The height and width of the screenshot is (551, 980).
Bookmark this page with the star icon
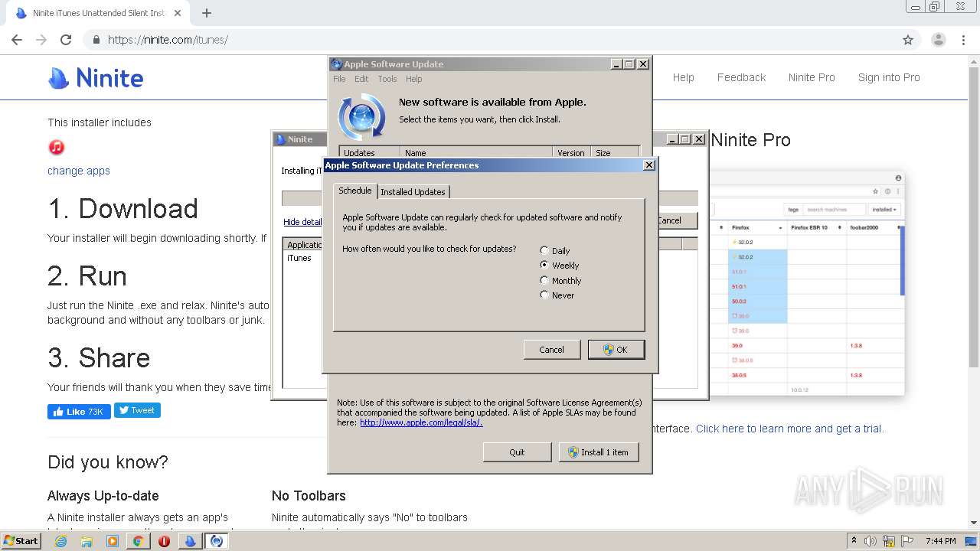pos(908,40)
